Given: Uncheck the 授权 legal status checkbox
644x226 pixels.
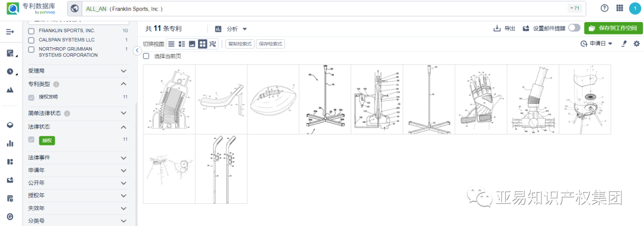Looking at the screenshot, I should click(x=31, y=140).
